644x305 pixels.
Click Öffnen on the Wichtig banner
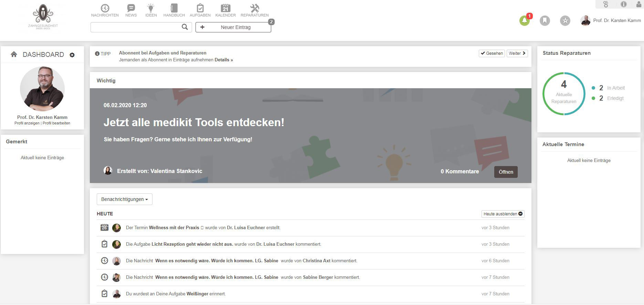coord(506,172)
